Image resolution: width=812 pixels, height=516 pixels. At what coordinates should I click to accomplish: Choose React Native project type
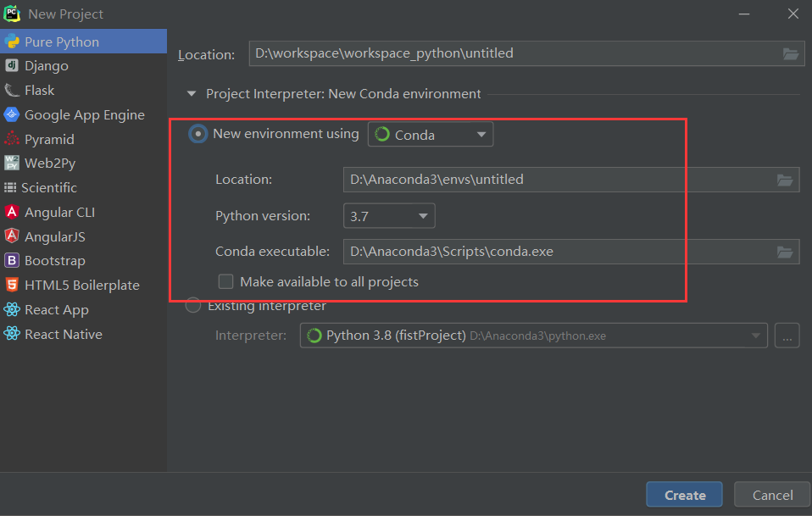tap(83, 334)
